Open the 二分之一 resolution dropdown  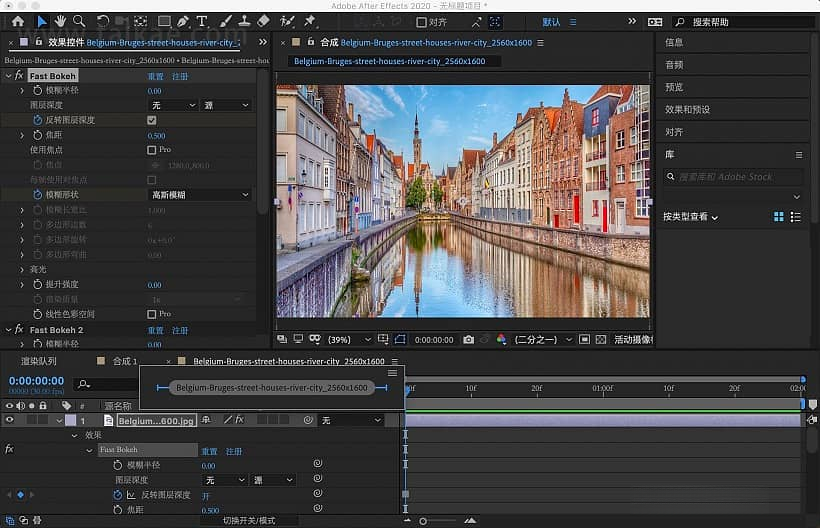[543, 340]
